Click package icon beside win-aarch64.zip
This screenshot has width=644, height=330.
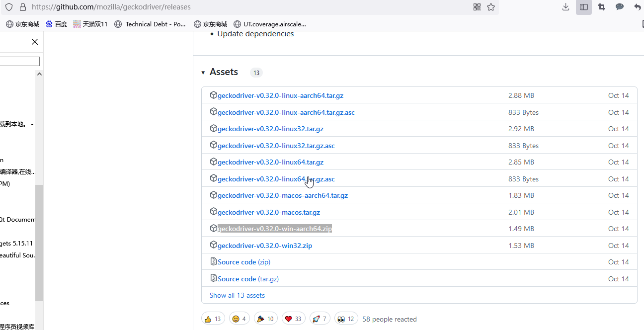pyautogui.click(x=214, y=228)
